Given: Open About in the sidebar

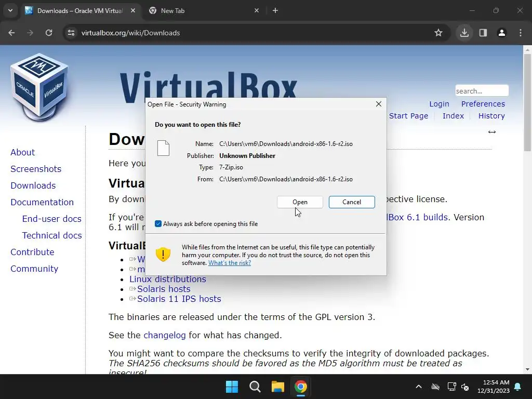Looking at the screenshot, I should tap(22, 152).
